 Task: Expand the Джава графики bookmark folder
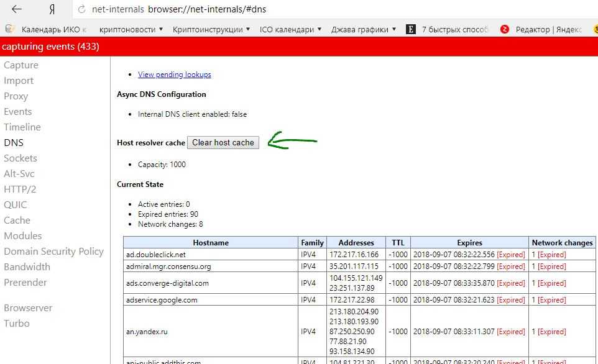pyautogui.click(x=364, y=29)
